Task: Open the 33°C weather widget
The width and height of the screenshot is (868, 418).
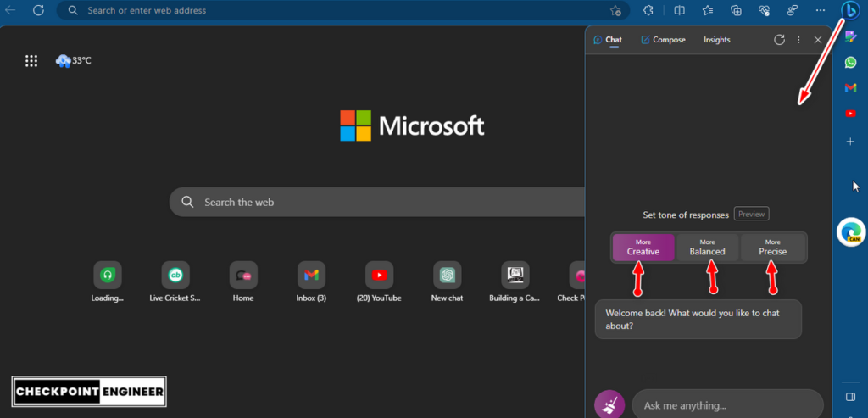Action: point(74,60)
